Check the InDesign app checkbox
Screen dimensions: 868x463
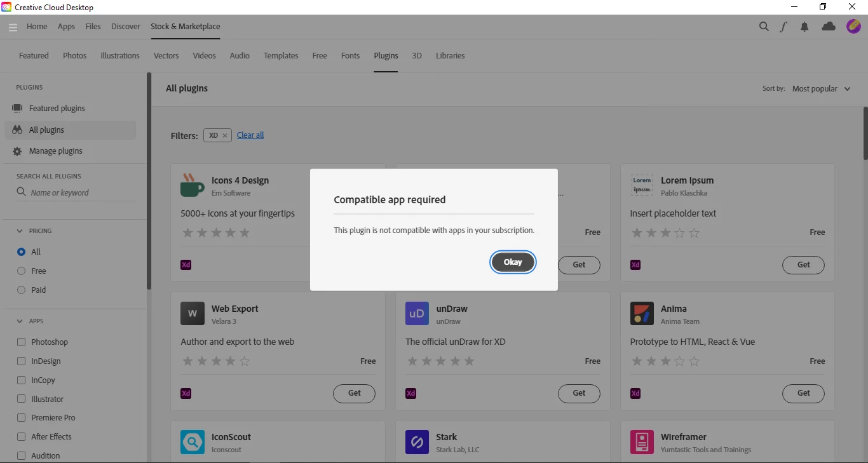pos(22,361)
